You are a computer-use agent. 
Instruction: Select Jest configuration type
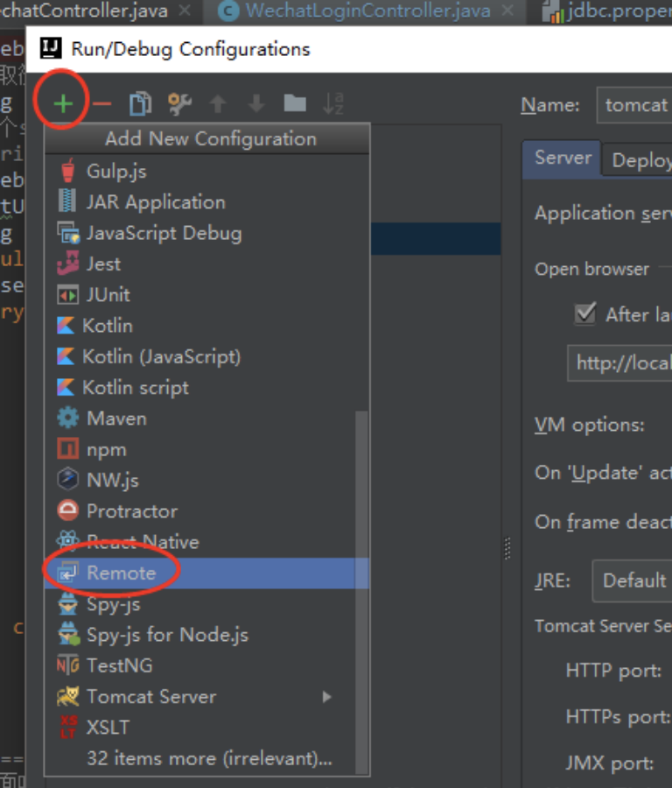coord(206,264)
